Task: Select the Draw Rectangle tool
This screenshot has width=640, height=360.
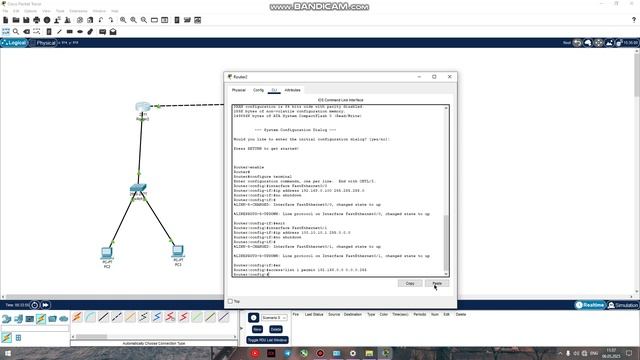Action: 70,31
